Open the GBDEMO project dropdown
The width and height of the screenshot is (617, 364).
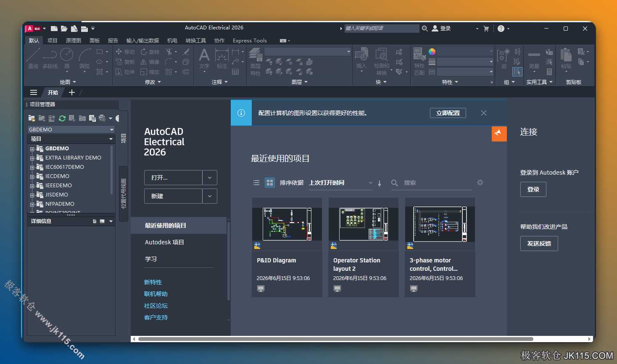tap(71, 129)
